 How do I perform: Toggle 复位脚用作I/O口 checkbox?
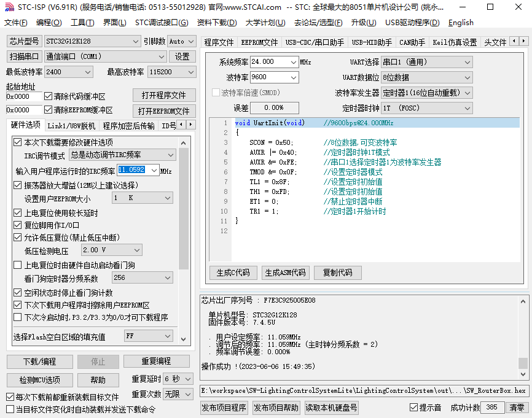pyautogui.click(x=17, y=225)
